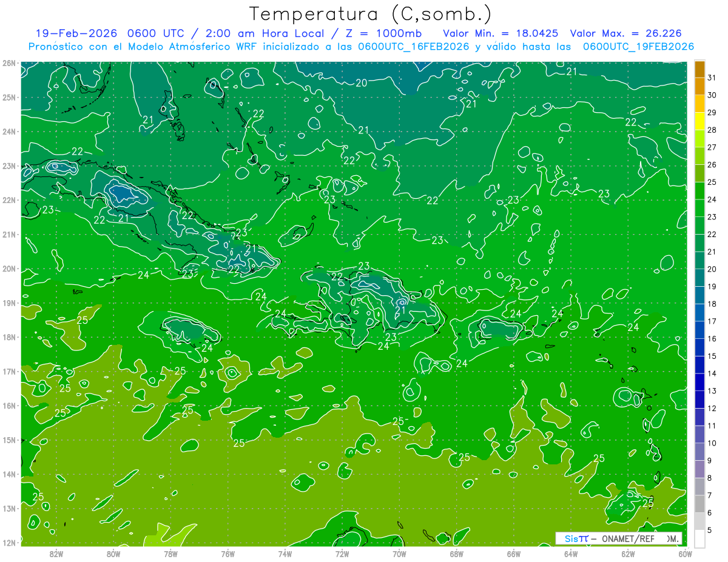728x562 pixels.
Task: Click the "Temperatura (C,somb.)" chart title
Action: point(371,14)
